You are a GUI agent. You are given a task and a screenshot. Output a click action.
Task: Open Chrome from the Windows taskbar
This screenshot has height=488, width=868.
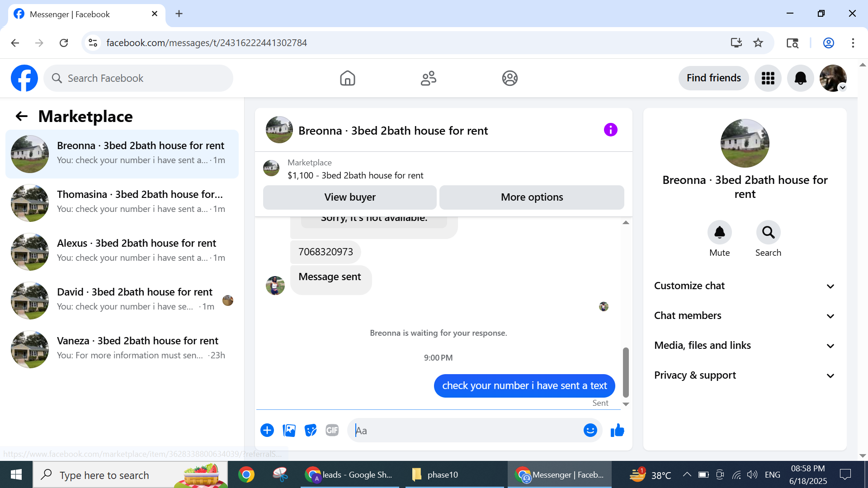click(246, 474)
